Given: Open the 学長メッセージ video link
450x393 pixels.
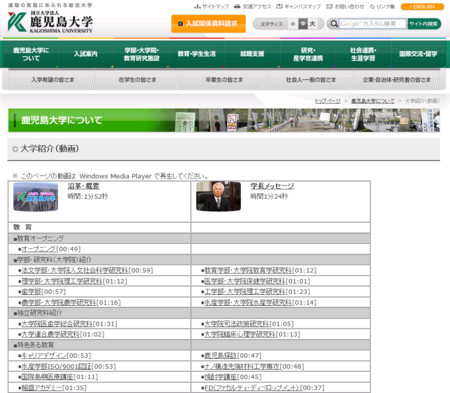Looking at the screenshot, I should click(272, 186).
